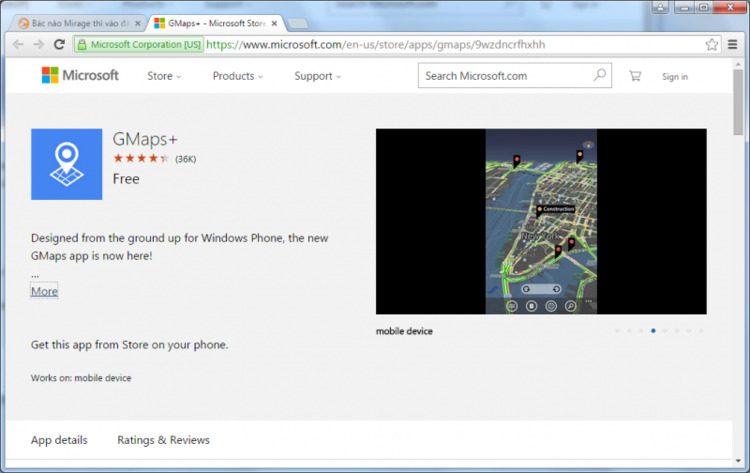The image size is (750, 473).
Task: Open a new browser tab
Action: point(298,24)
